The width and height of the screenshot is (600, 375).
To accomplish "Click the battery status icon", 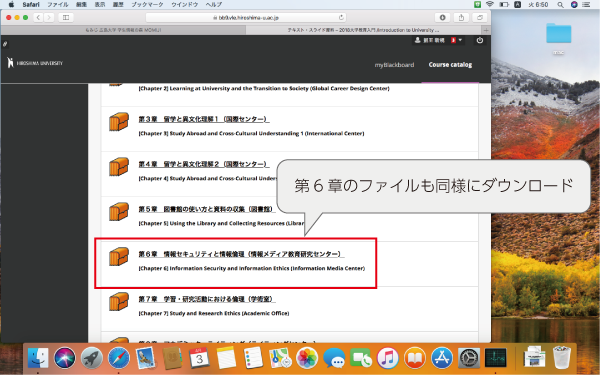I will pos(504,5).
